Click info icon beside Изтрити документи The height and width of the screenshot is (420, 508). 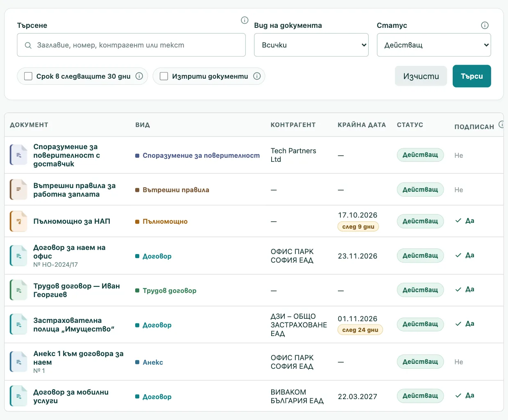pos(257,76)
